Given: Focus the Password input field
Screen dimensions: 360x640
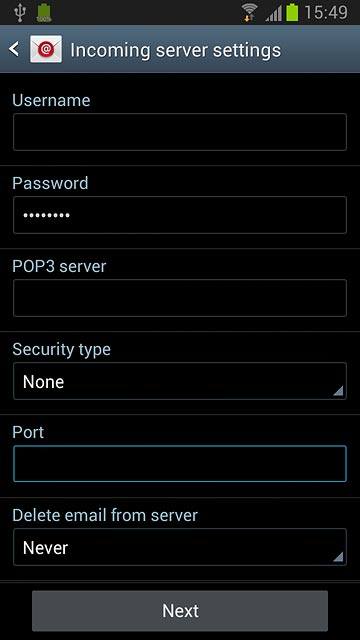Looking at the screenshot, I should point(180,215).
